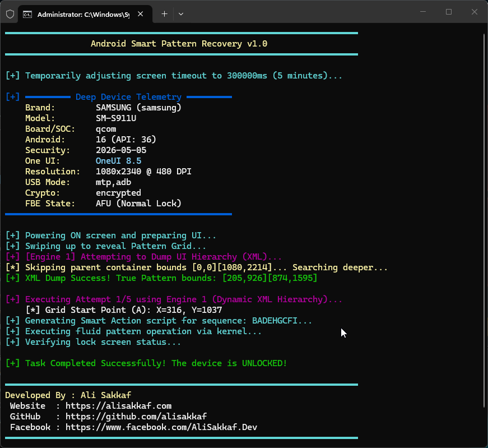Click the 'Temporarily adjusting screen timeout' line
Viewport: 488px width, 448px height.
click(174, 76)
